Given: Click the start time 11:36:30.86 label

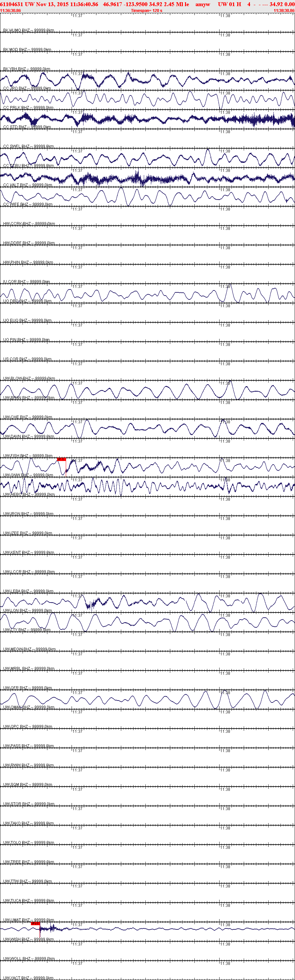Looking at the screenshot, I should point(11,11).
